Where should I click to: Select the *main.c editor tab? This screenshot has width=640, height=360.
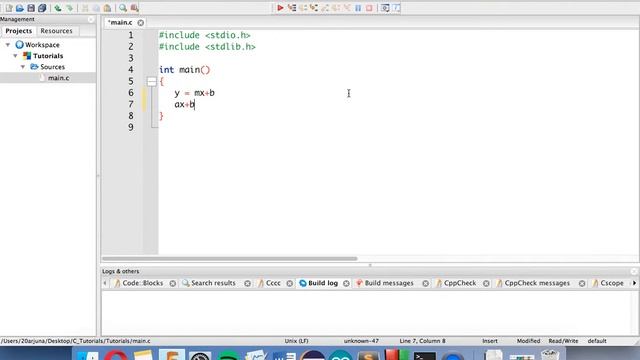120,22
